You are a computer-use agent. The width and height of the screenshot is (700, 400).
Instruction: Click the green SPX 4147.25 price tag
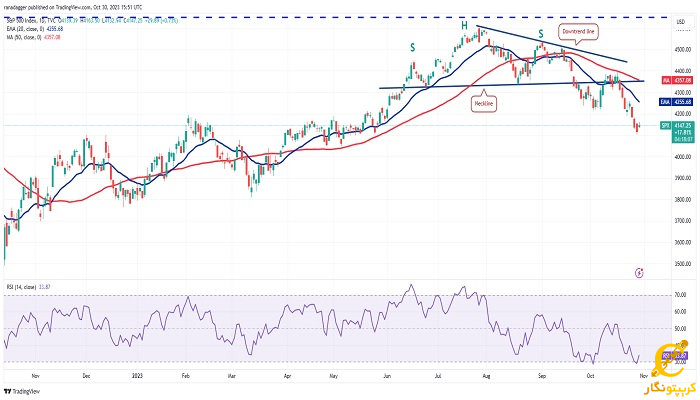pyautogui.click(x=677, y=132)
